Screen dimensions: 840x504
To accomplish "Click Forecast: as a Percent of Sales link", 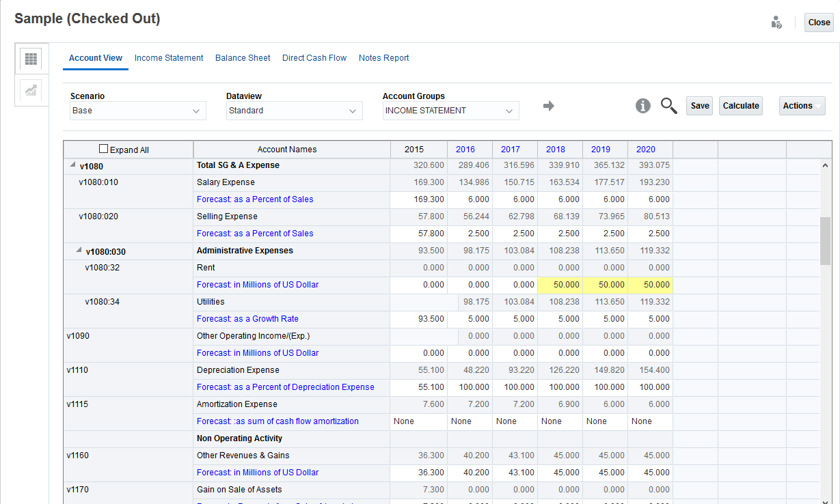I will (254, 199).
